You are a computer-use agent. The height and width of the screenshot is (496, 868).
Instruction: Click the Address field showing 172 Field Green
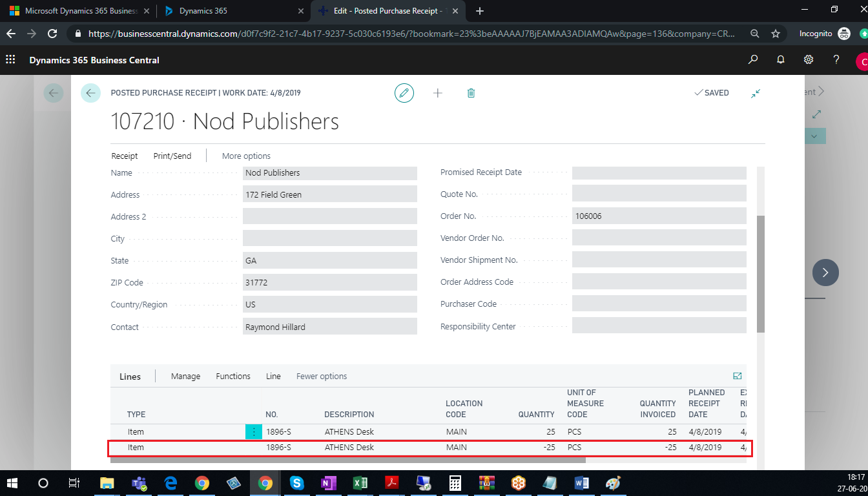pos(330,195)
